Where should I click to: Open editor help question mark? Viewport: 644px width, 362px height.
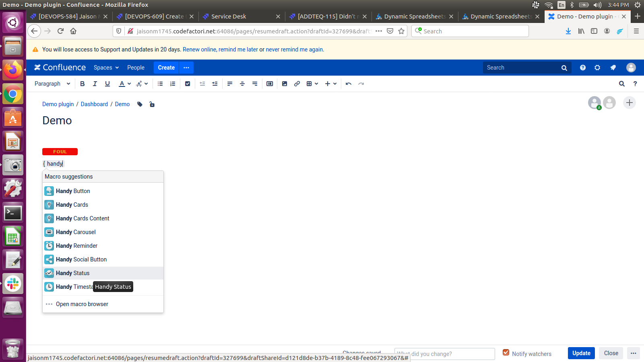[635, 84]
